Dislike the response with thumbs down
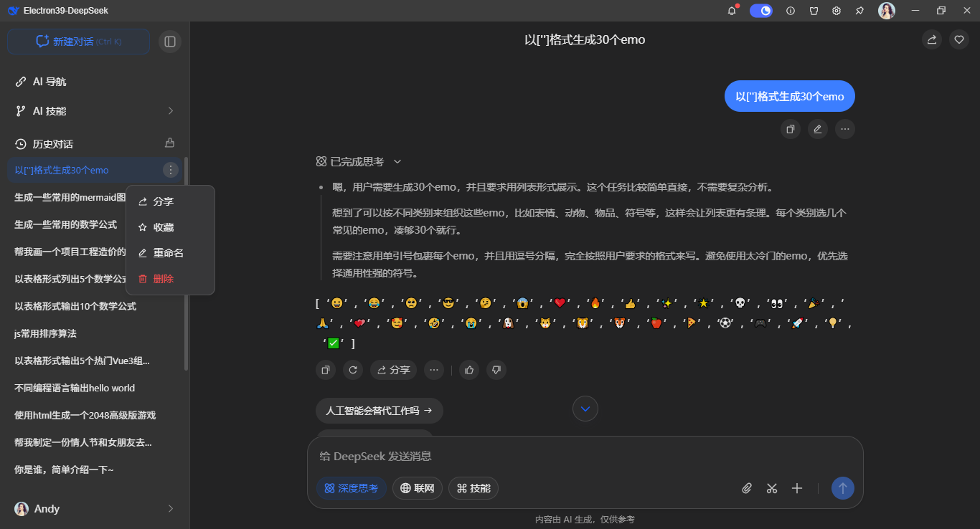 pos(496,370)
